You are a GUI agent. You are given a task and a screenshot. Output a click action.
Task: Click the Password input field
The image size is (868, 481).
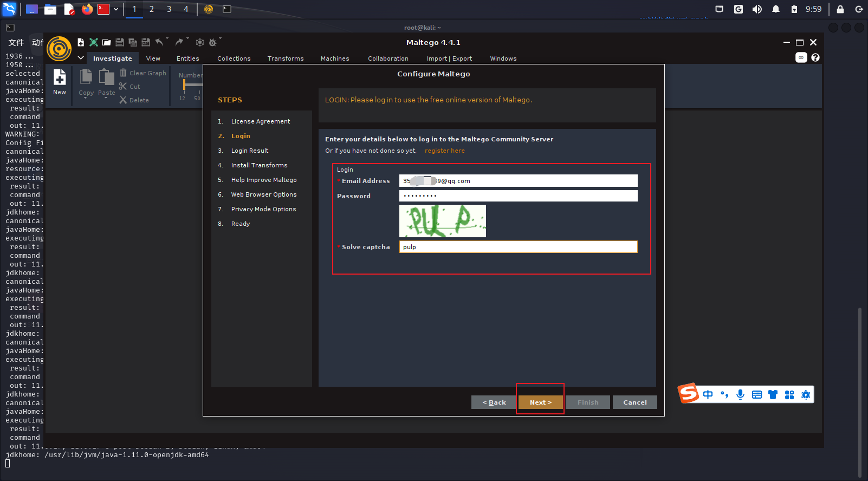(x=519, y=196)
